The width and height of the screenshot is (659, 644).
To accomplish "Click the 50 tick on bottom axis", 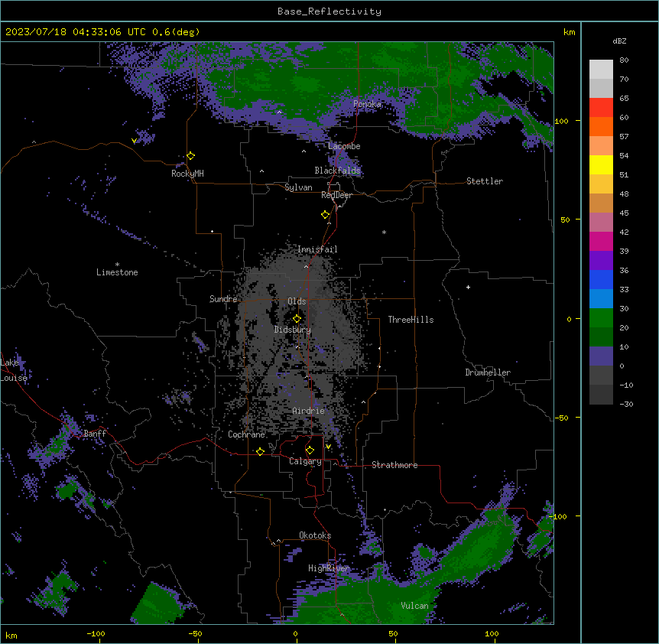I will click(393, 633).
